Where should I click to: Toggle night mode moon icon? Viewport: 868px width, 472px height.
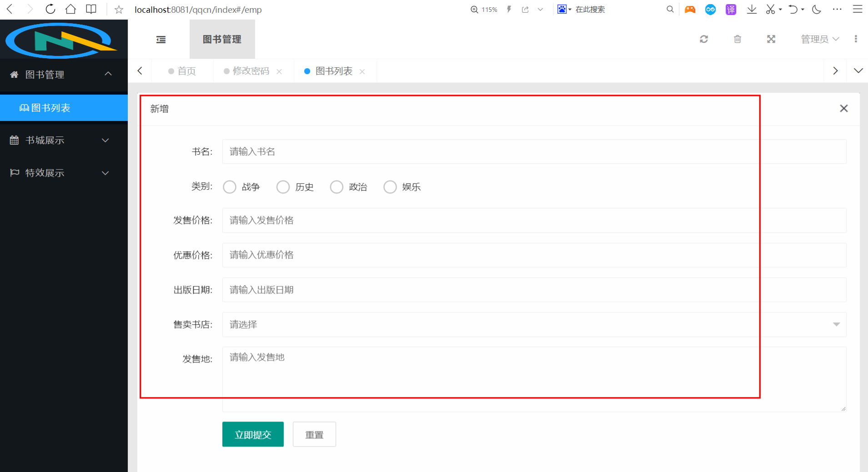tap(817, 9)
